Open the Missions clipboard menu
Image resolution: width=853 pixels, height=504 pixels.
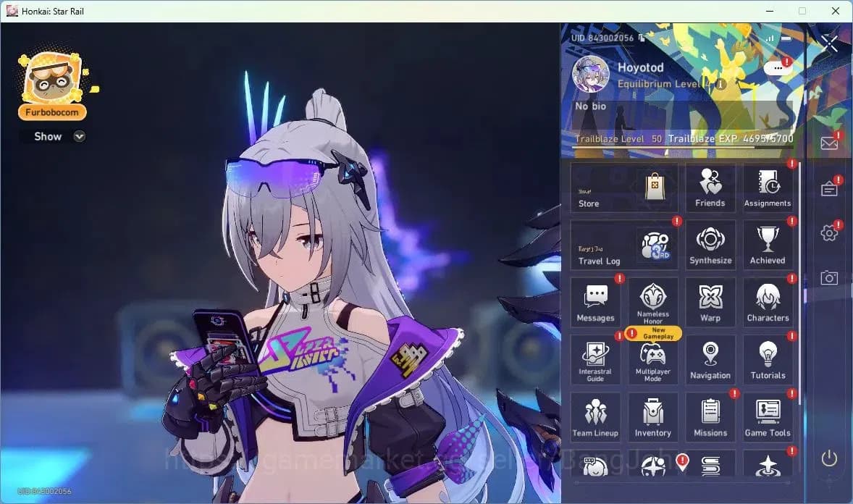pos(710,417)
